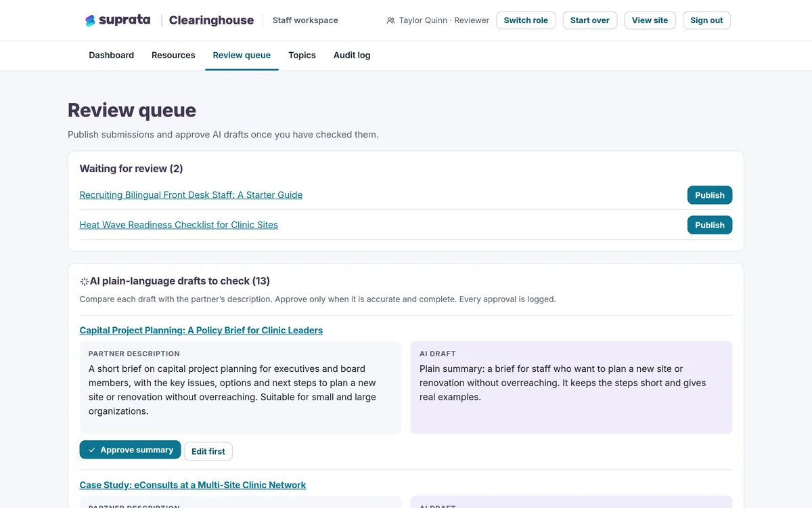Click the sparkle icon beside AI plain-language drafts
The height and width of the screenshot is (508, 812).
[x=84, y=281]
